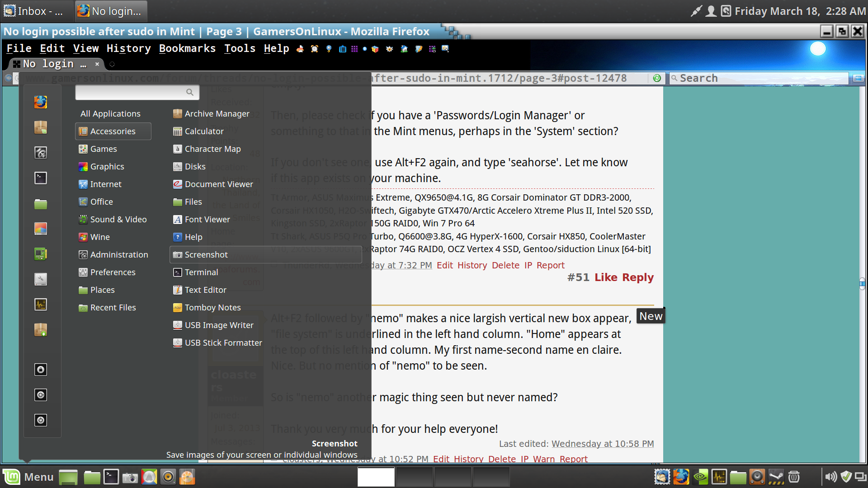Click the alarm clock icon in Firefox menubar
Image resolution: width=868 pixels, height=488 pixels.
[x=315, y=49]
